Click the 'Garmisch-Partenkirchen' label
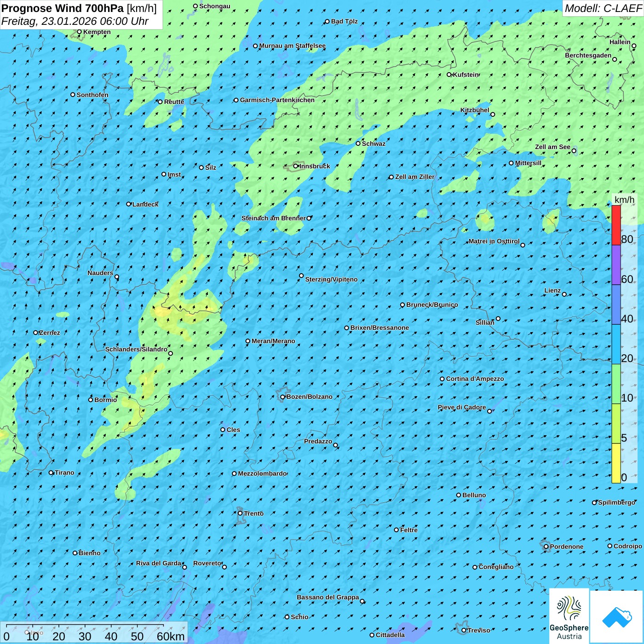This screenshot has height=644, width=644. tap(277, 100)
